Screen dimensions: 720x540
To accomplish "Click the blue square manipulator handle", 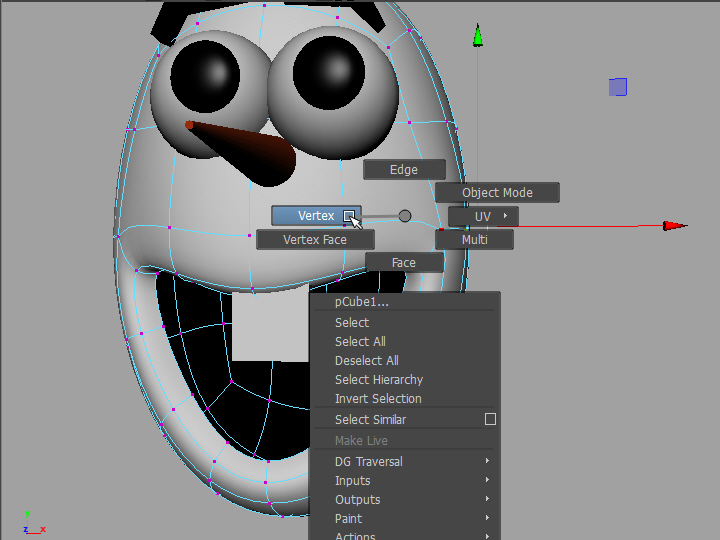I will pos(618,87).
